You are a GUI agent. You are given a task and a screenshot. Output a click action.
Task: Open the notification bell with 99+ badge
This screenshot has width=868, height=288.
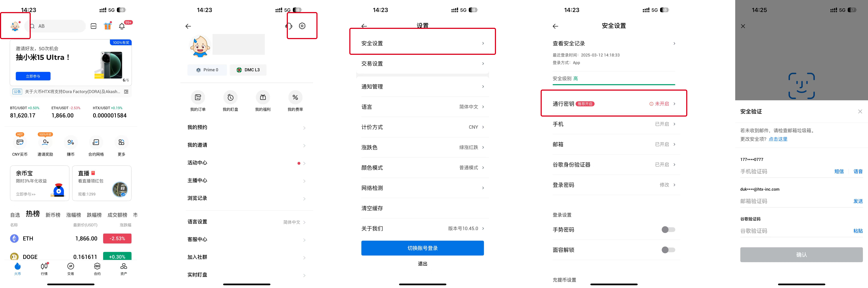pyautogui.click(x=122, y=26)
